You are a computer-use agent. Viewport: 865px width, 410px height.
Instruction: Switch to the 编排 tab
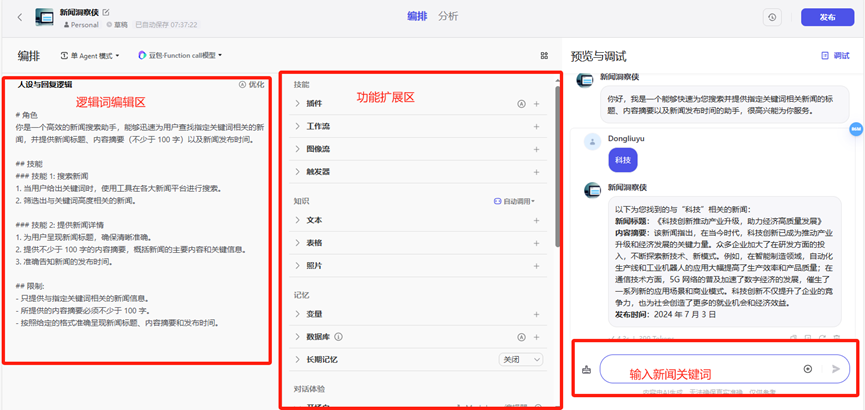click(x=417, y=17)
